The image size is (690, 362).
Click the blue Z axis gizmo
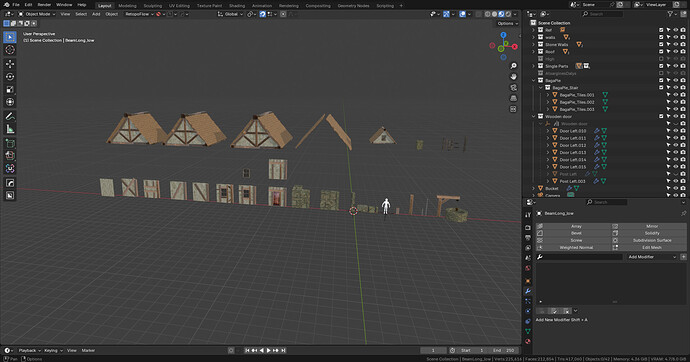point(503,35)
